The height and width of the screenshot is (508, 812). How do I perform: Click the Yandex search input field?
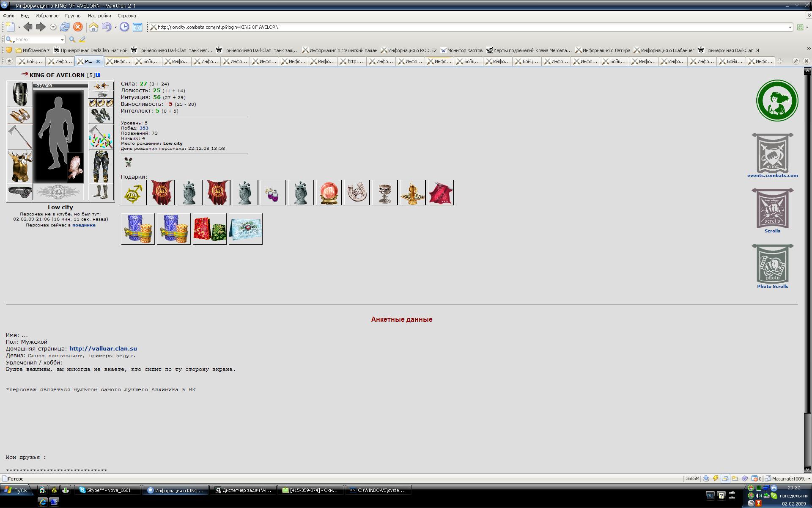click(x=37, y=39)
